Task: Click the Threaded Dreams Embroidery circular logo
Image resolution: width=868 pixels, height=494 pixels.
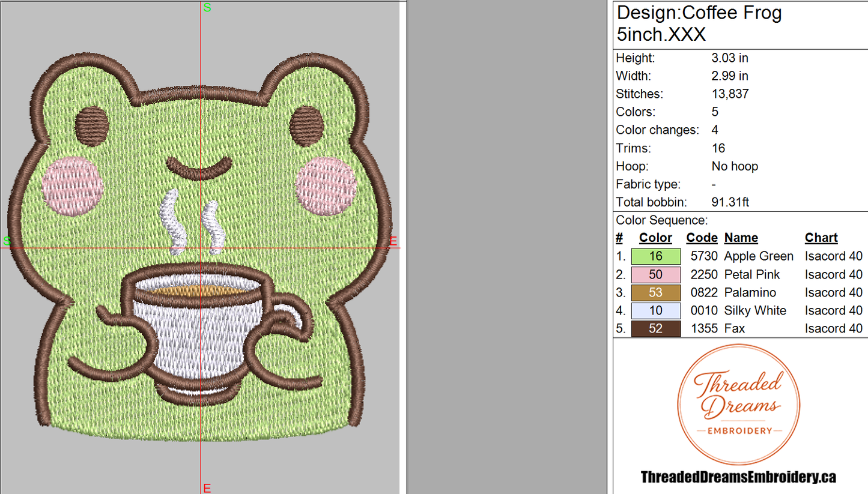Action: coord(739,405)
